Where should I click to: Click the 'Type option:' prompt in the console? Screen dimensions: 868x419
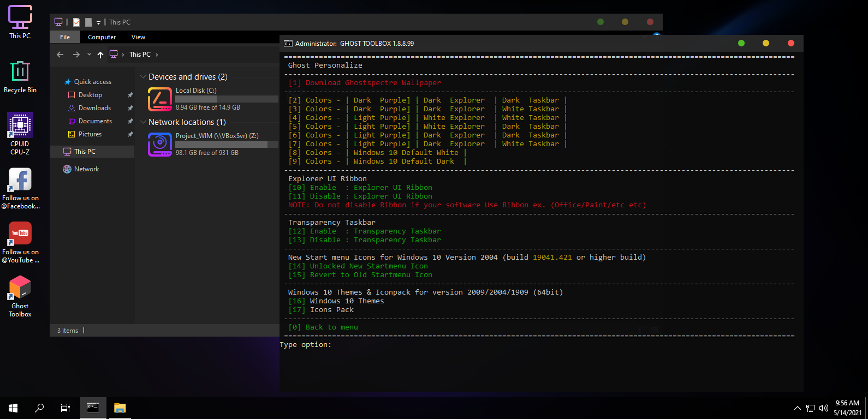[306, 345]
